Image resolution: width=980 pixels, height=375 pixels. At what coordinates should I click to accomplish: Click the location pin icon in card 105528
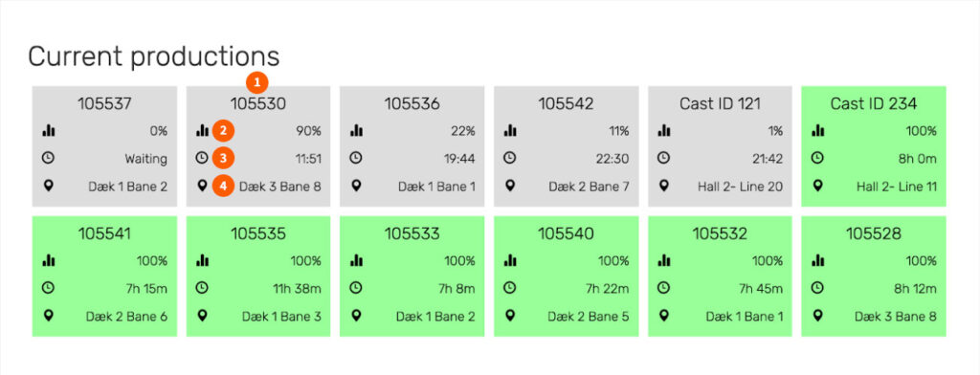(x=817, y=316)
